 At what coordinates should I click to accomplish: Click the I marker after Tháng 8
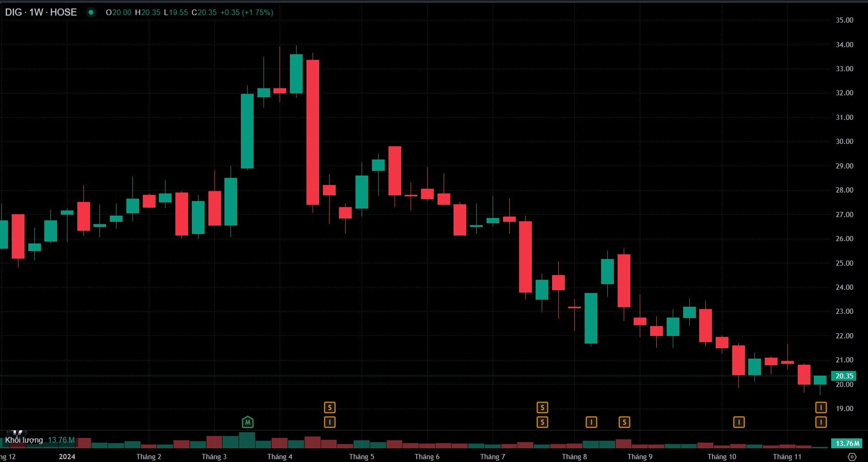coord(591,422)
